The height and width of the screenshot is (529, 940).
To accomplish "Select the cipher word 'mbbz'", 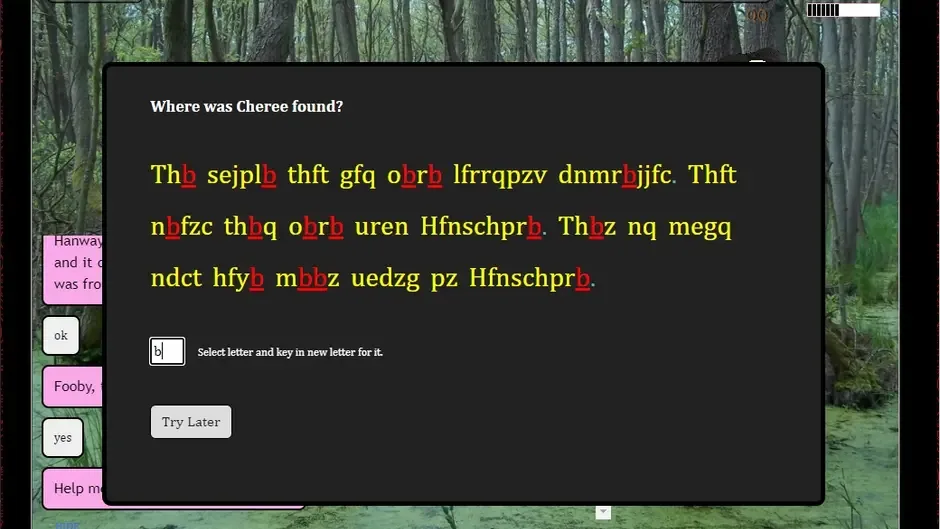I will click(x=307, y=278).
